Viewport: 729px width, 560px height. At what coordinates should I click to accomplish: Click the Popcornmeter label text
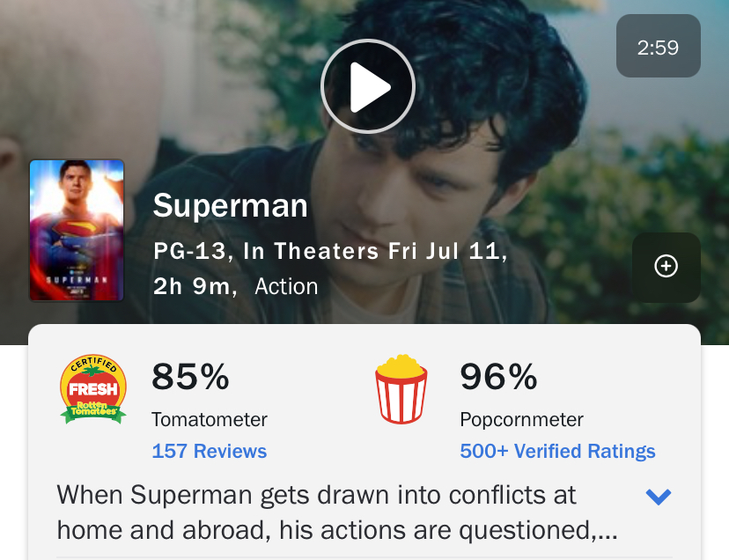point(521,419)
